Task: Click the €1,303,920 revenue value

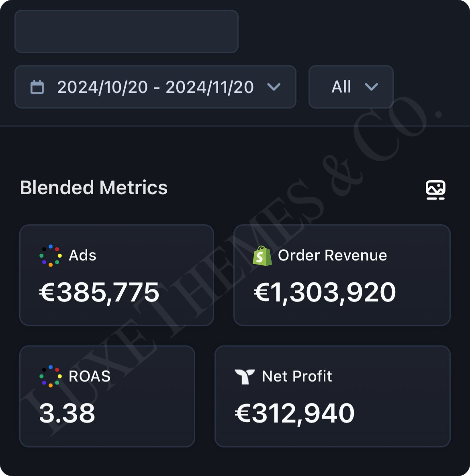Action: [325, 292]
